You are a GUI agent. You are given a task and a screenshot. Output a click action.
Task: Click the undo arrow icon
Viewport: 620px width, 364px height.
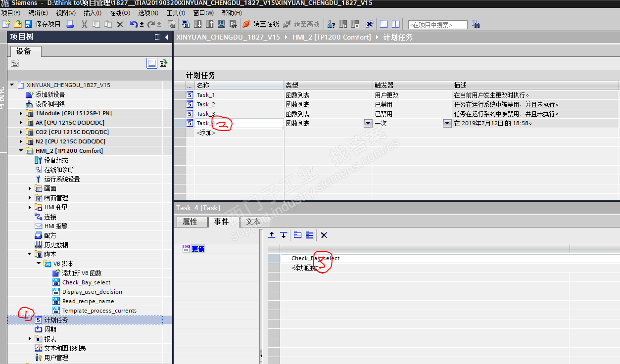(134, 24)
